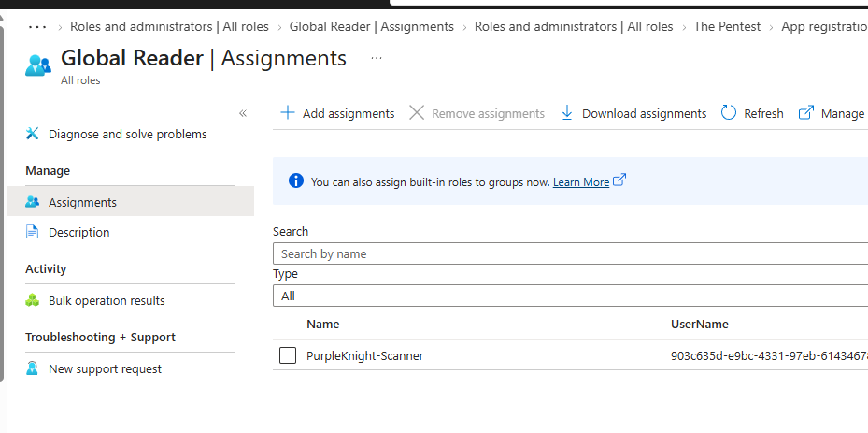
Task: Go to first Roles and administrators breadcrumb
Action: pyautogui.click(x=169, y=26)
